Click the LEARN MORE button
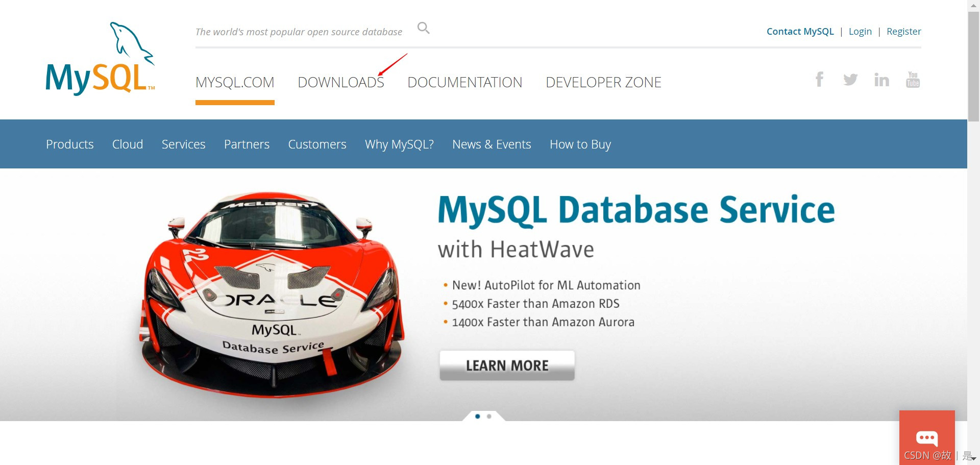Screen dimensions: 980x465 [507, 365]
